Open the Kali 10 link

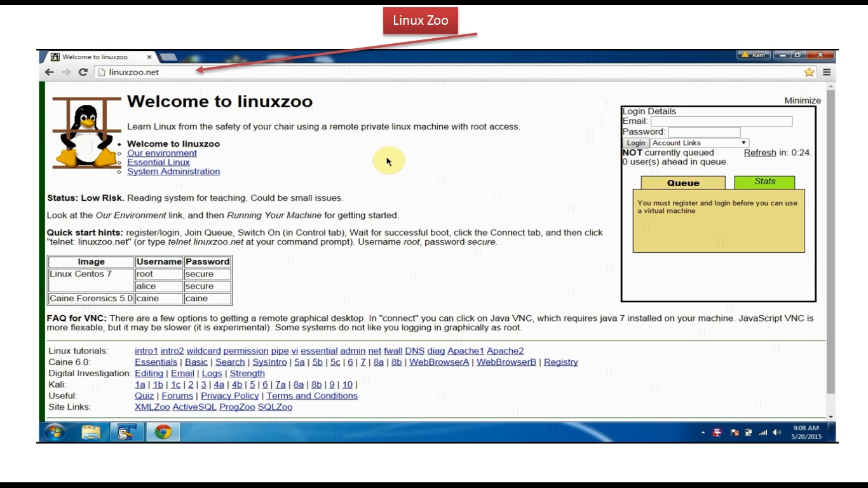coord(348,384)
